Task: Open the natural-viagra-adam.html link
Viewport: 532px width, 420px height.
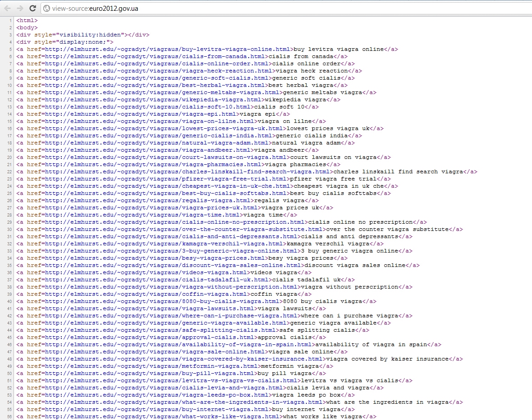Action: pos(156,143)
